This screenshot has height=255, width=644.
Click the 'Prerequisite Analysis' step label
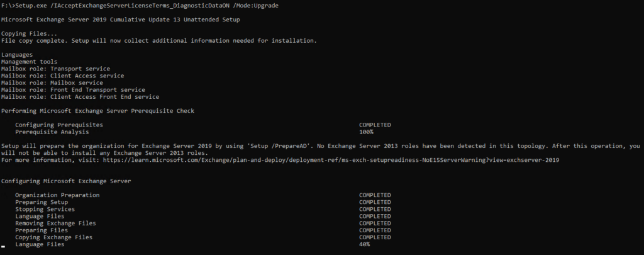coord(52,132)
